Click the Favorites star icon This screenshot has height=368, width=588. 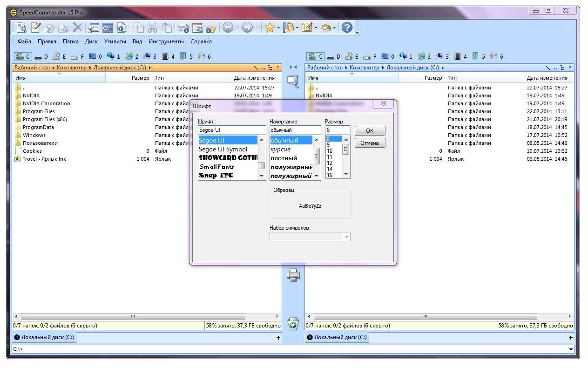(x=270, y=28)
